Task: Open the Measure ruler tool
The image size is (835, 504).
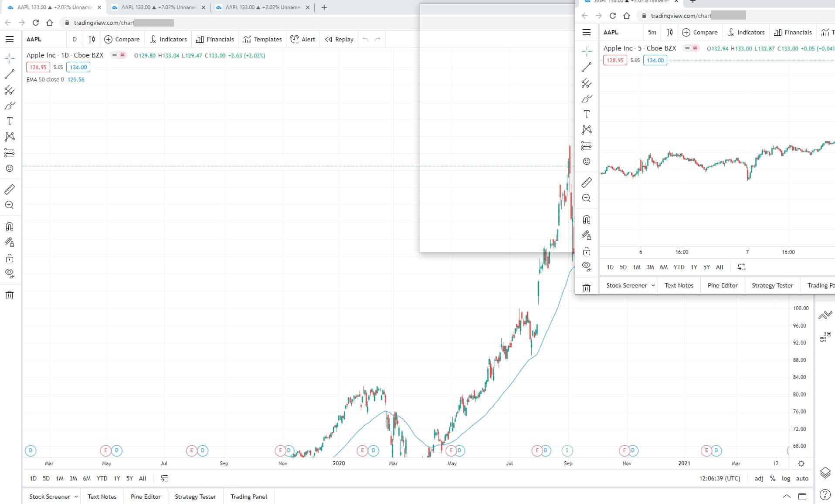Action: 9,189
